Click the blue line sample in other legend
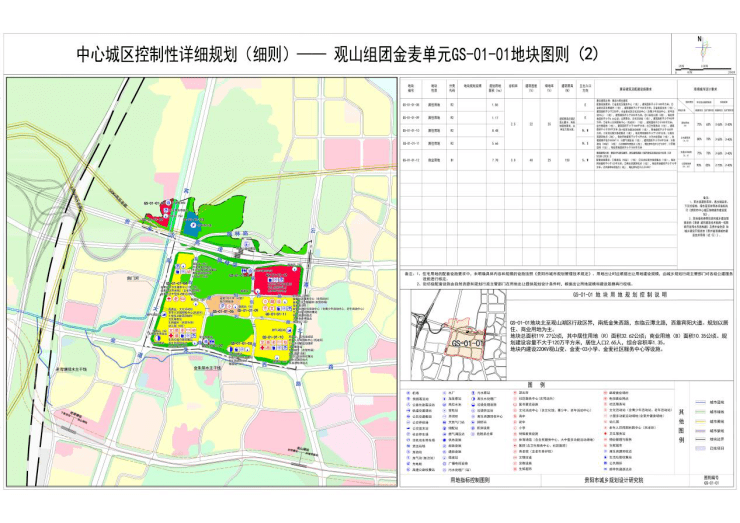Viewport: 740px width, 523px height. 699,403
